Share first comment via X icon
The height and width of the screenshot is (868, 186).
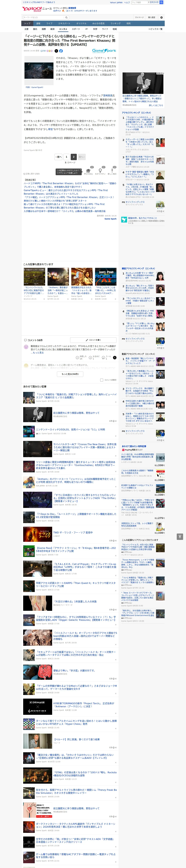tap(115, 357)
